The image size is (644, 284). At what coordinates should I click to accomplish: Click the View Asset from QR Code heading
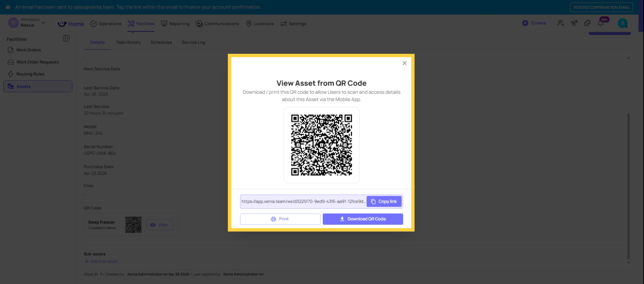[321, 83]
